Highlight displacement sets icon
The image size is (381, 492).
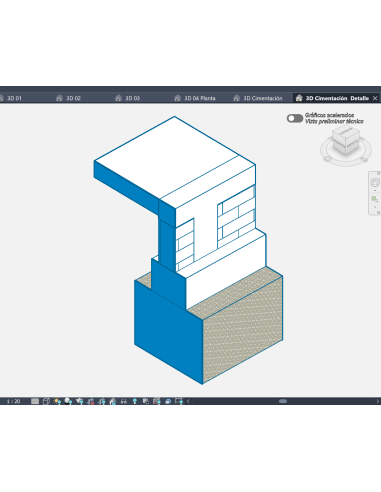point(168,401)
